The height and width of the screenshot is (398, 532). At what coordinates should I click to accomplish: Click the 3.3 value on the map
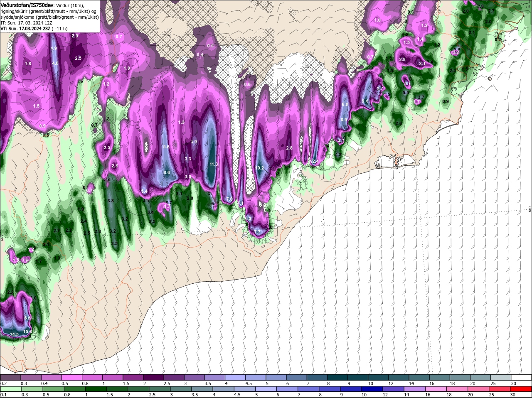(x=188, y=159)
